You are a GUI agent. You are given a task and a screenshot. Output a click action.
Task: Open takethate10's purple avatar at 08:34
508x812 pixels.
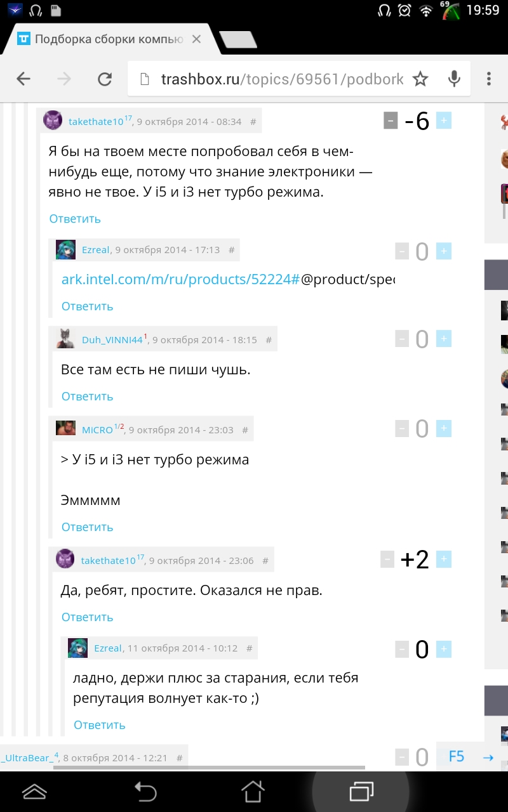pos(53,120)
